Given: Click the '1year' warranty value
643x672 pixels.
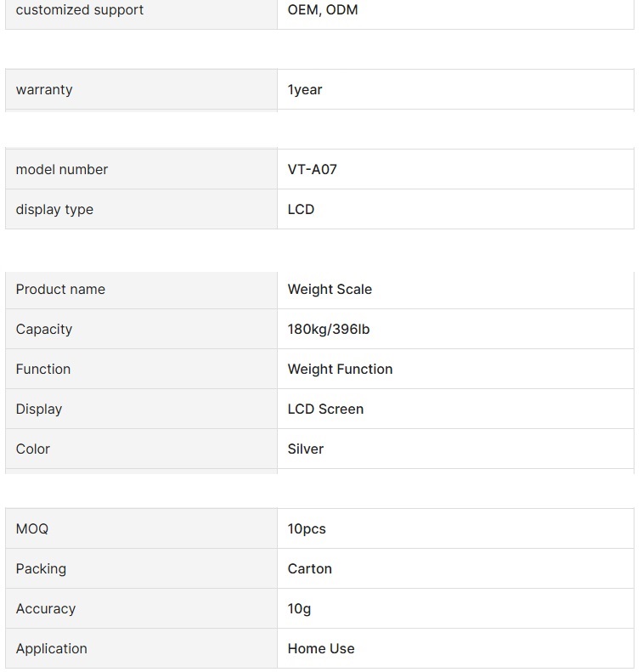Looking at the screenshot, I should 305,89.
